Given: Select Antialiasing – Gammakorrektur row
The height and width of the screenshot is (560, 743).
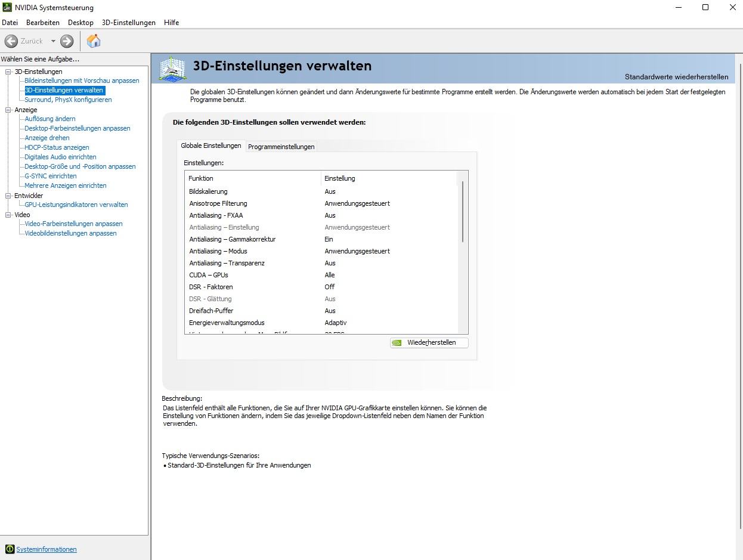Looking at the screenshot, I should coord(321,239).
